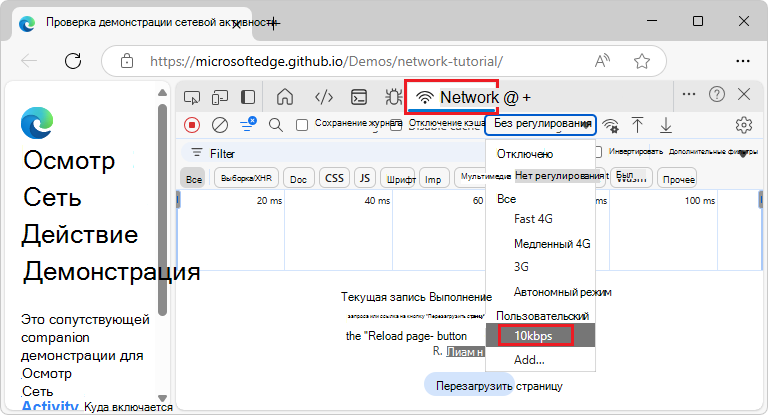Select the Doc filter chip
Image resolution: width=768 pixels, height=415 pixels.
[x=298, y=179]
